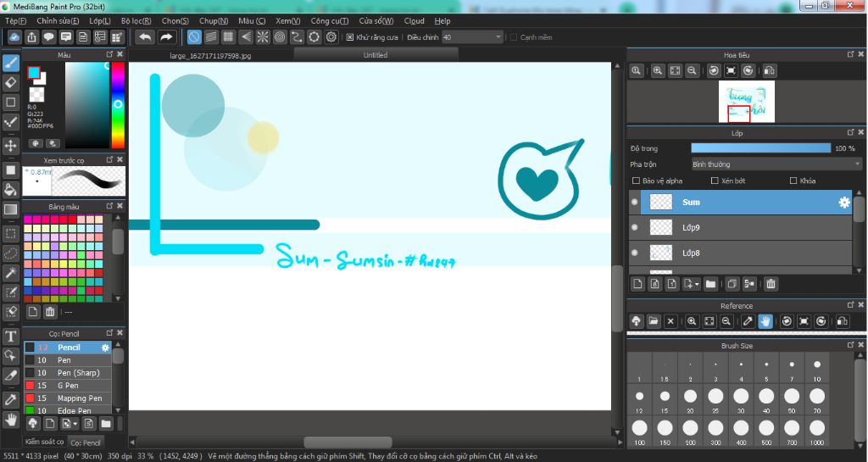This screenshot has height=462, width=868.
Task: Enable the concentric circle snap
Action: point(280,37)
